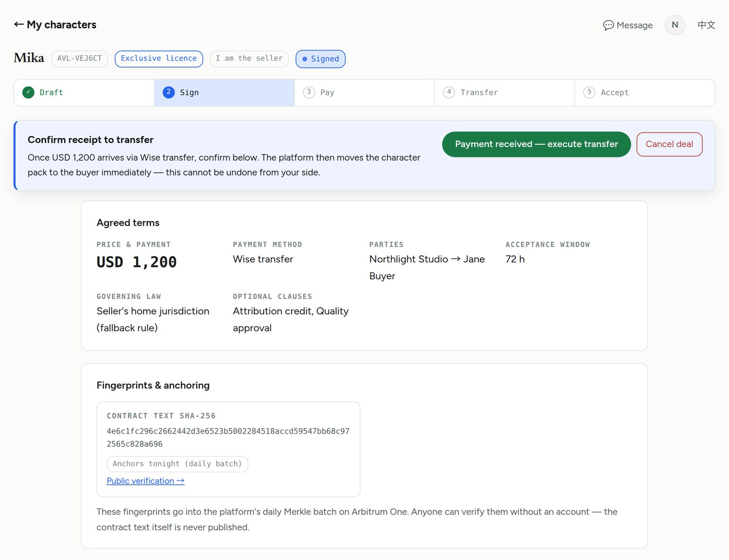Screen dimensions: 729x560
Task: Open the N user avatar
Action: pyautogui.click(x=675, y=25)
